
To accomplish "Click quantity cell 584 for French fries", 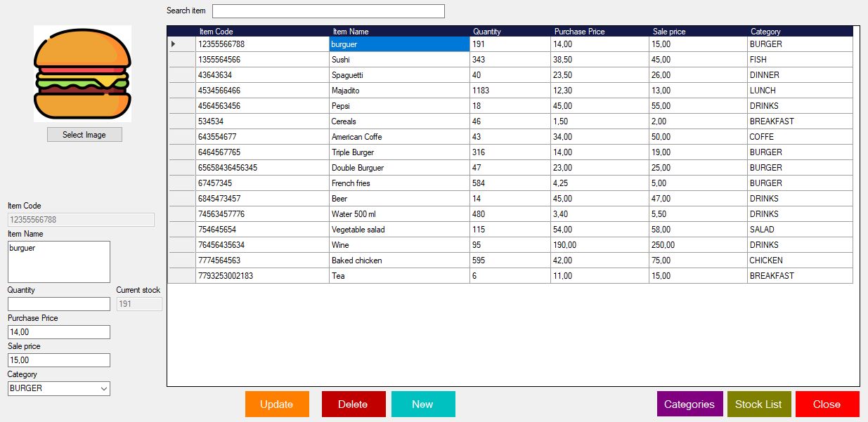I will (x=510, y=183).
